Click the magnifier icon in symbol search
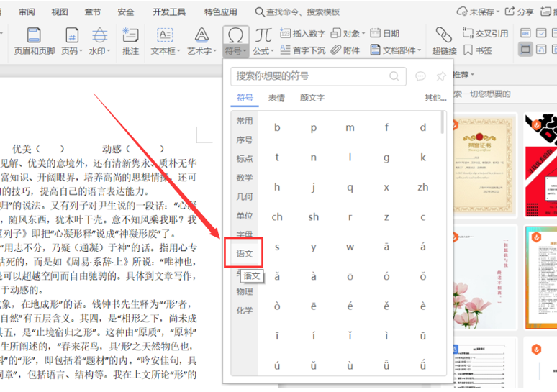Image resolution: width=557 pixels, height=392 pixels. point(394,76)
